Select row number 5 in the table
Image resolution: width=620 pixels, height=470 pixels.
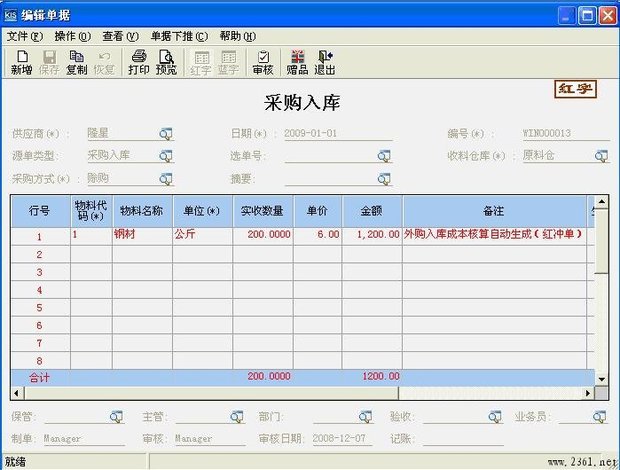click(40, 308)
